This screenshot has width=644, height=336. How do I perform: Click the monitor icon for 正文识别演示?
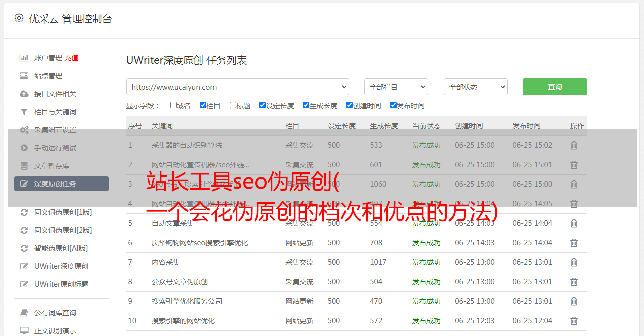[x=24, y=331]
